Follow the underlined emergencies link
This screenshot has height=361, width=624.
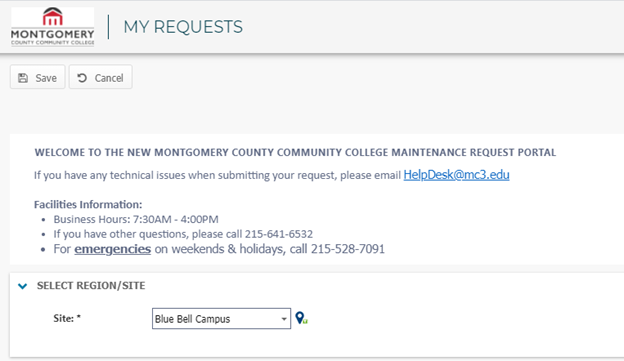113,249
